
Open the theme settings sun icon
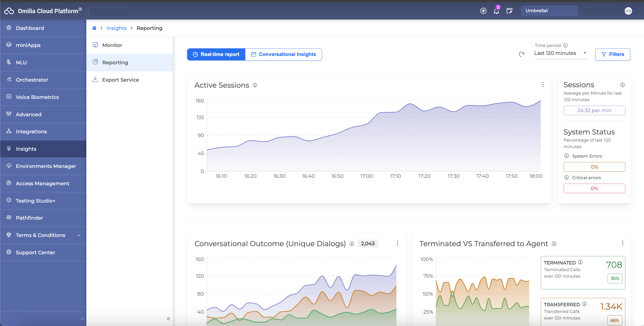tap(483, 11)
